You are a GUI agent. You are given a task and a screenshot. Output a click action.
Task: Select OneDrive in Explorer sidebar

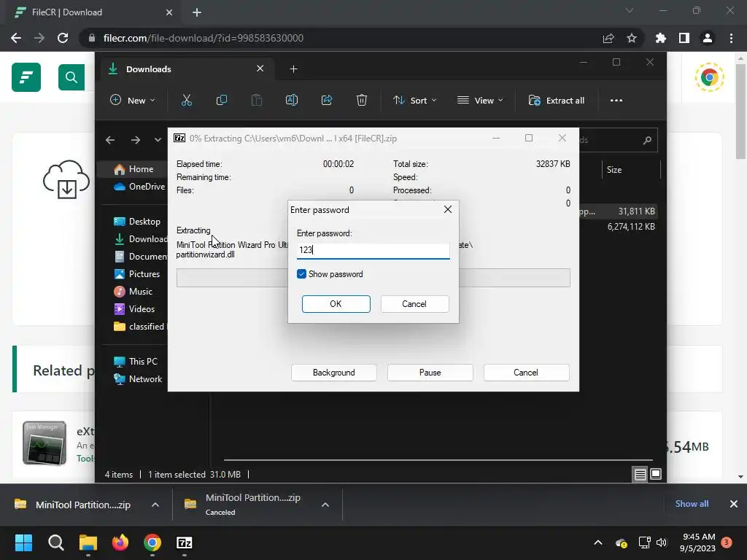pos(139,187)
